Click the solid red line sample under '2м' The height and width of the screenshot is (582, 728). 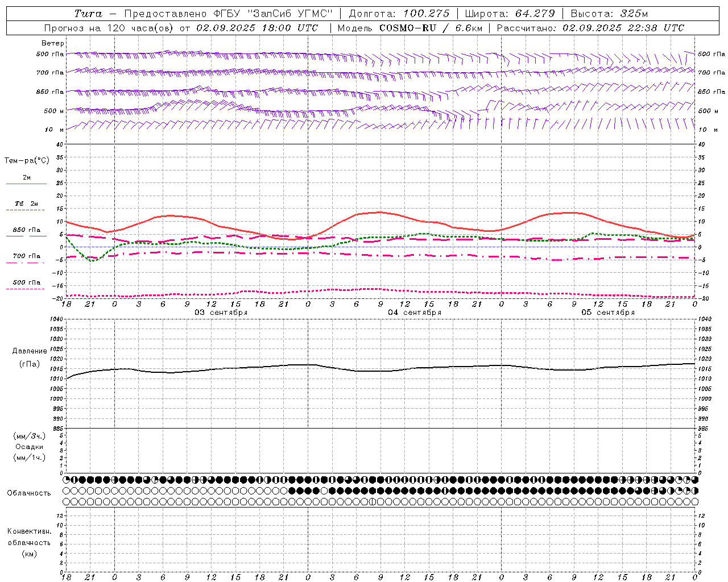coord(26,184)
